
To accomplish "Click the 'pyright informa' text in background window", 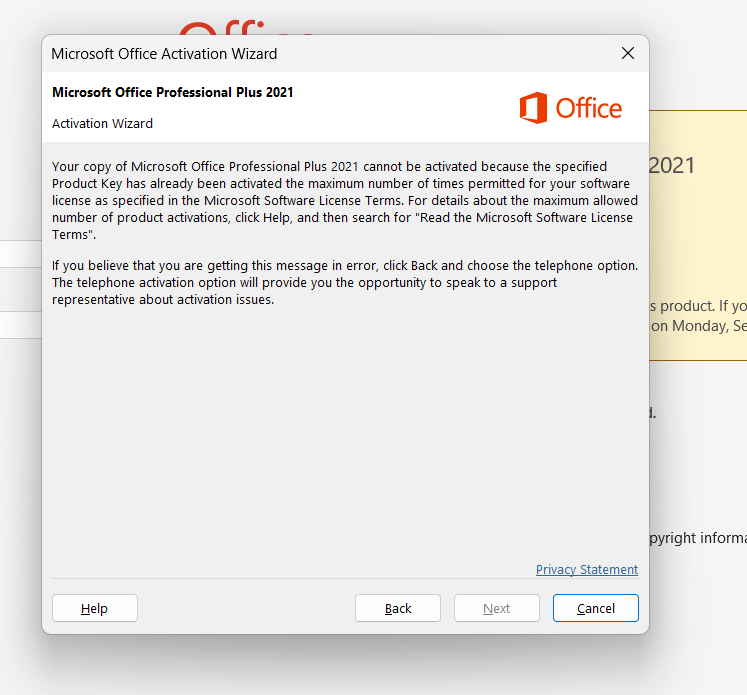I will click(x=698, y=538).
